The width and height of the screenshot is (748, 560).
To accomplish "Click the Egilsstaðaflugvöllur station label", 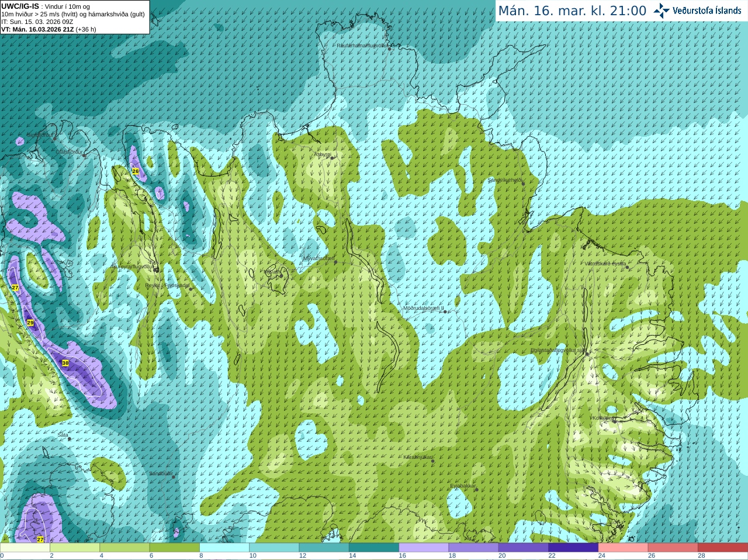I will click(557, 350).
